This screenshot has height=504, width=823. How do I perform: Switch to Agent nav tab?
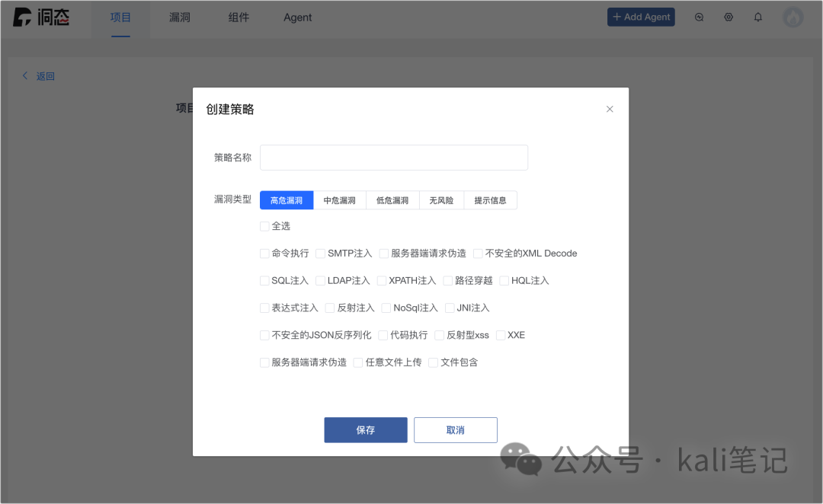pyautogui.click(x=298, y=18)
